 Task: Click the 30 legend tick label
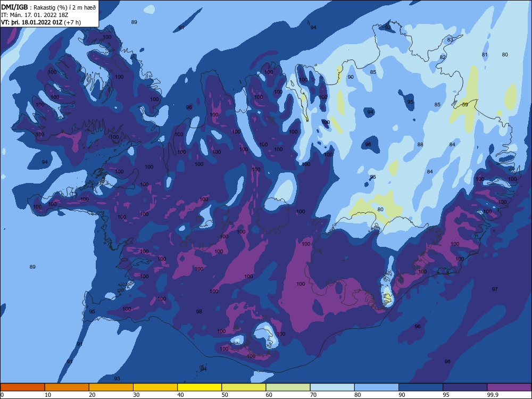136,395
